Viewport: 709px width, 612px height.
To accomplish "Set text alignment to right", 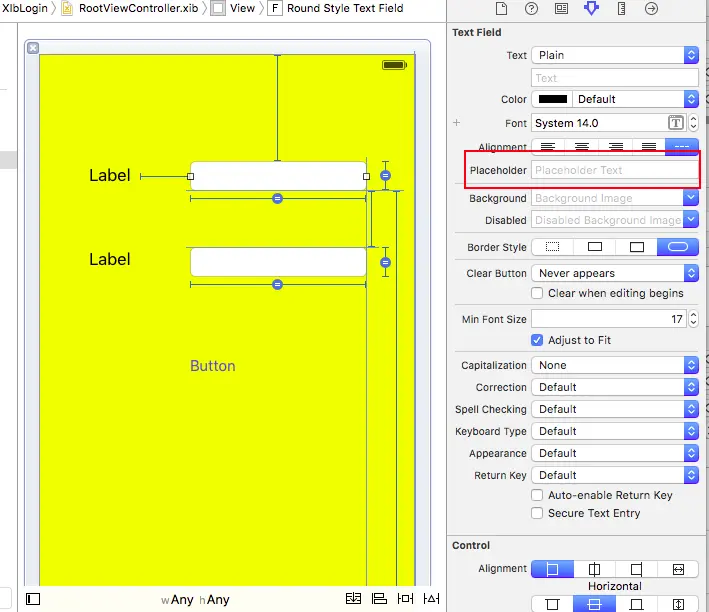I will (x=615, y=147).
